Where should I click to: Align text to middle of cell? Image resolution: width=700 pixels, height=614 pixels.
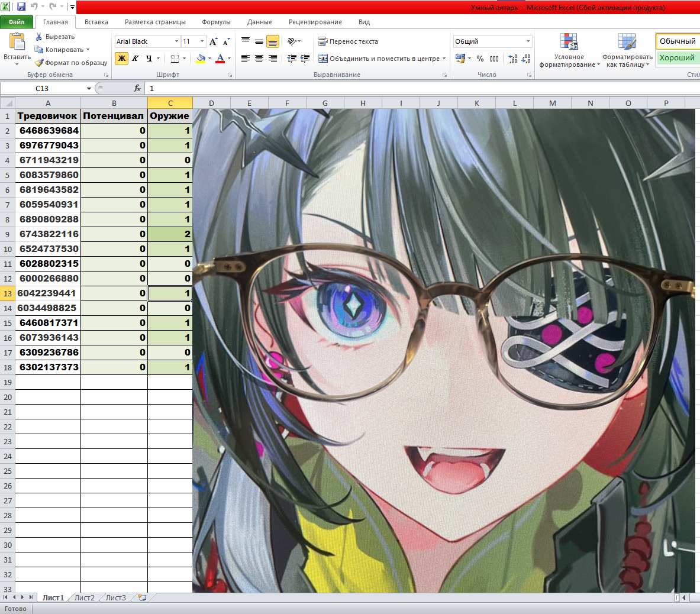[259, 41]
